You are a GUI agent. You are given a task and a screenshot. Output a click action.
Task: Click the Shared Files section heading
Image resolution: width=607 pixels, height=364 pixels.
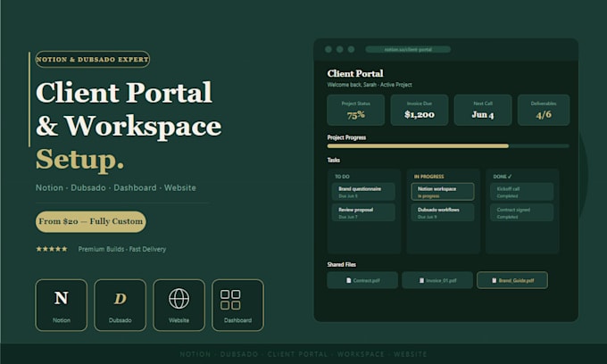point(341,265)
